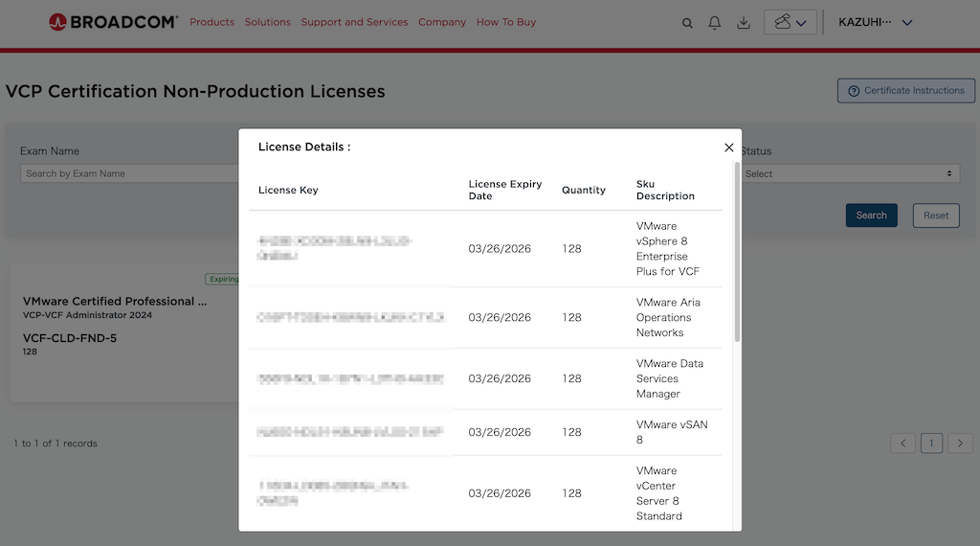
Task: Click the Reset button
Action: coord(936,216)
